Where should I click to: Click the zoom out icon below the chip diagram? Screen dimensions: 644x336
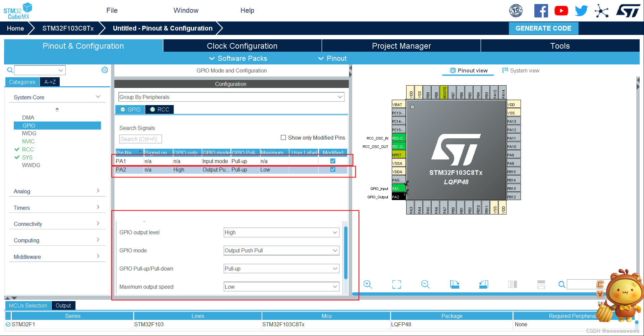point(425,284)
